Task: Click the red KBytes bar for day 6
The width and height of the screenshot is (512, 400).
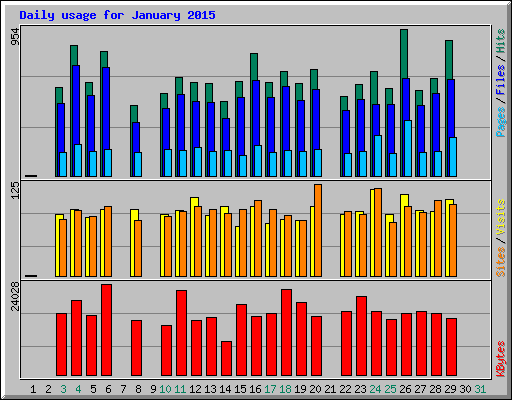Action: click(106, 330)
